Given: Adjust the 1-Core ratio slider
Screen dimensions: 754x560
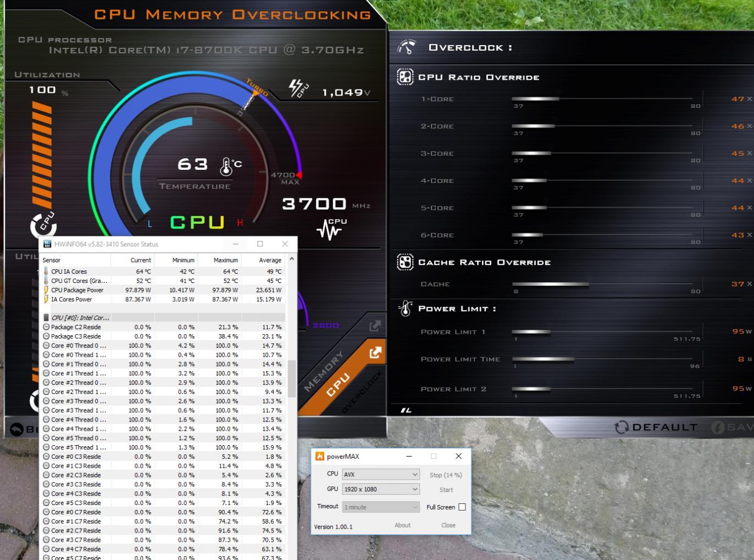Looking at the screenshot, I should [x=602, y=99].
